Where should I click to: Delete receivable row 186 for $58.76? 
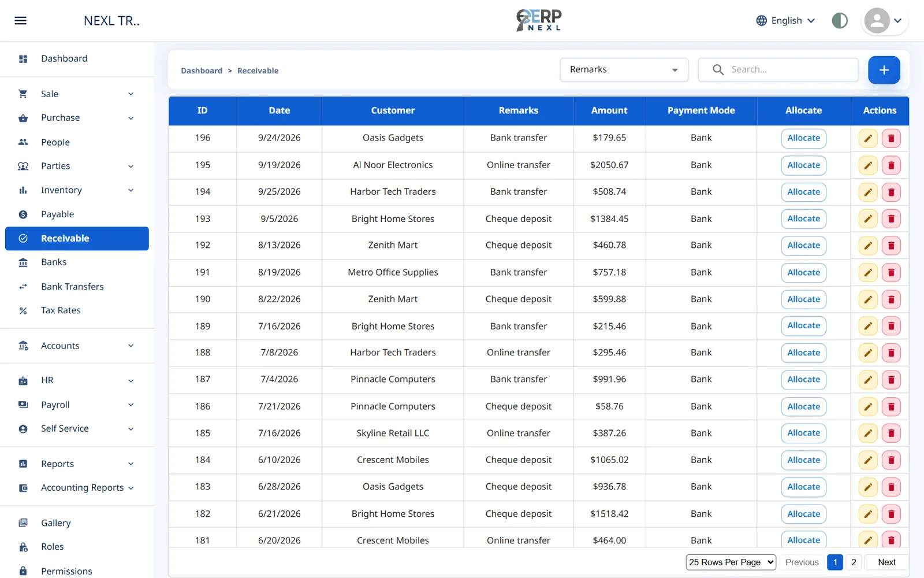pos(891,407)
